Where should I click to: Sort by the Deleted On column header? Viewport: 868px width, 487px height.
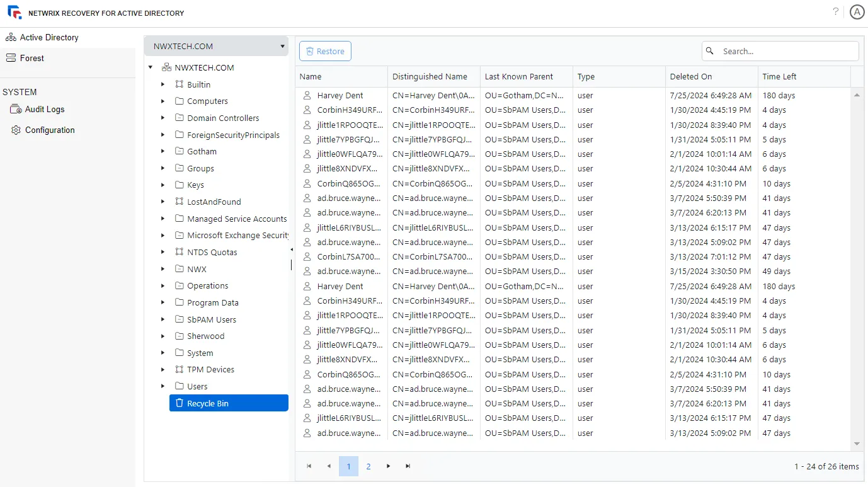(x=712, y=76)
